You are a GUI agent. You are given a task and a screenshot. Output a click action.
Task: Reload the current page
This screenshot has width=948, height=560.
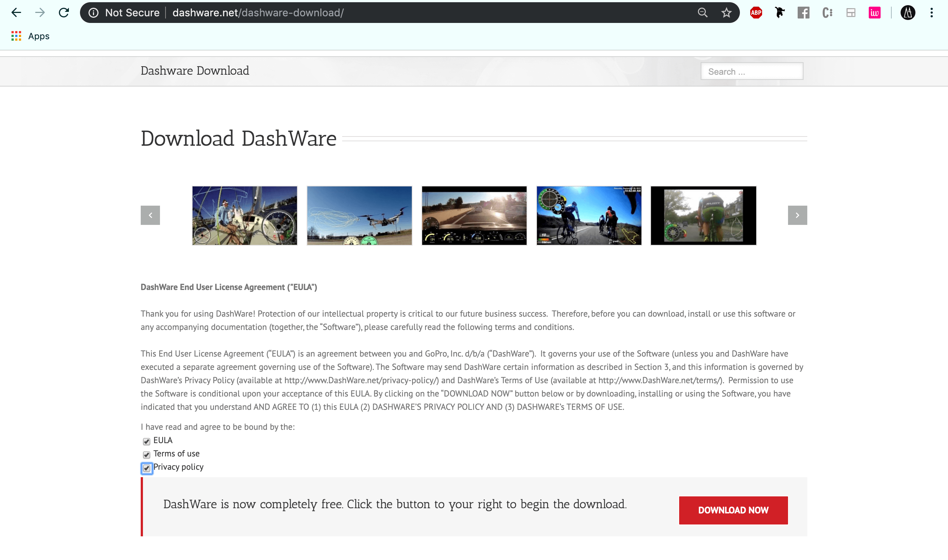(64, 13)
